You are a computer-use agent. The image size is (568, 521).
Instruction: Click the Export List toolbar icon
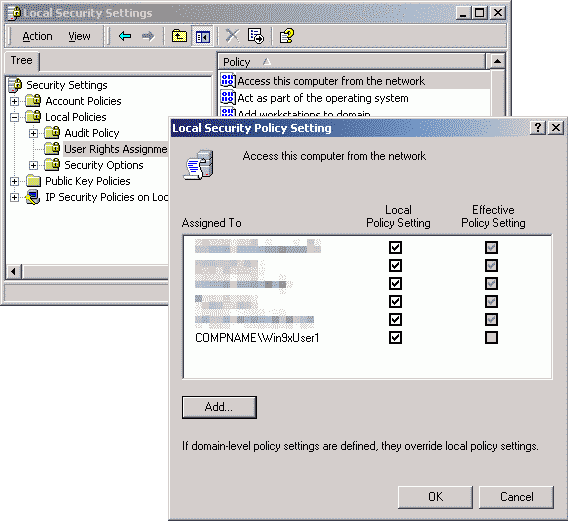255,36
